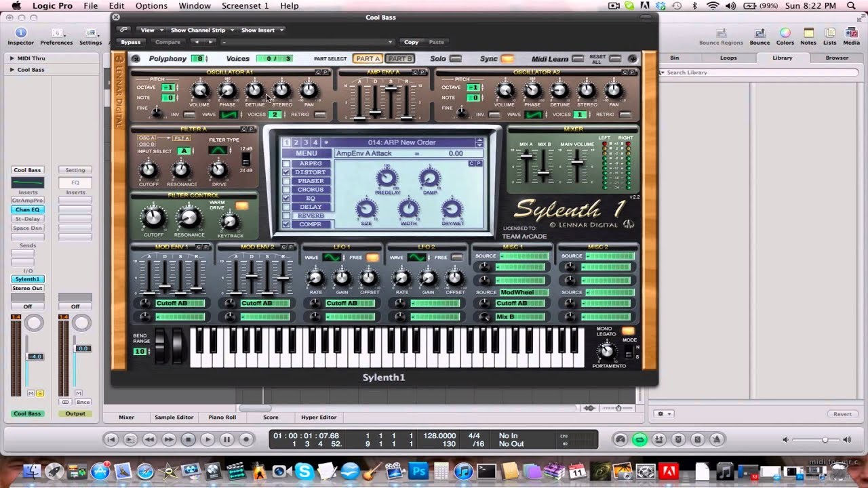Click the Bypass button

(x=131, y=42)
